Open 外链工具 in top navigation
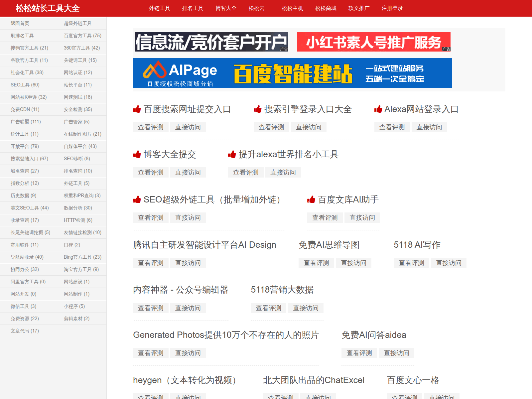 pyautogui.click(x=159, y=8)
